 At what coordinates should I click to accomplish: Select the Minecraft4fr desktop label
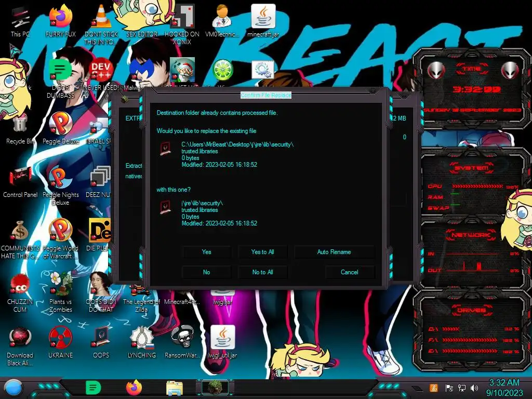click(182, 302)
